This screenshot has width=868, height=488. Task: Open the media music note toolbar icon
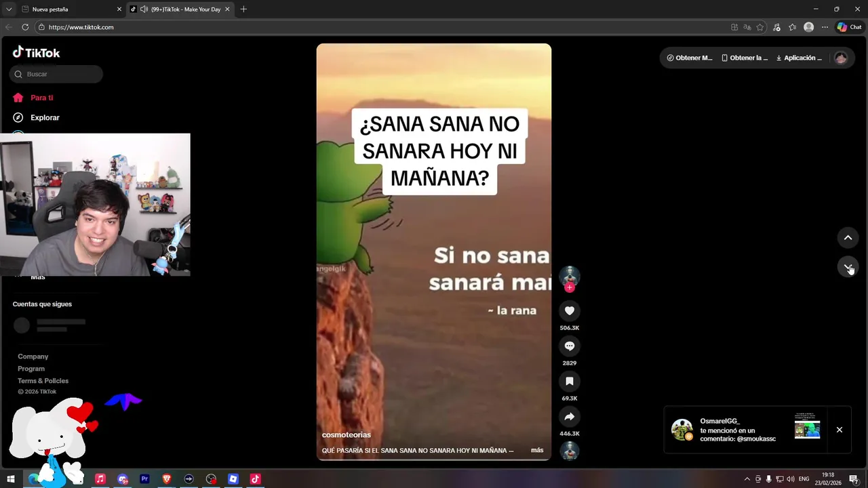coord(776,27)
